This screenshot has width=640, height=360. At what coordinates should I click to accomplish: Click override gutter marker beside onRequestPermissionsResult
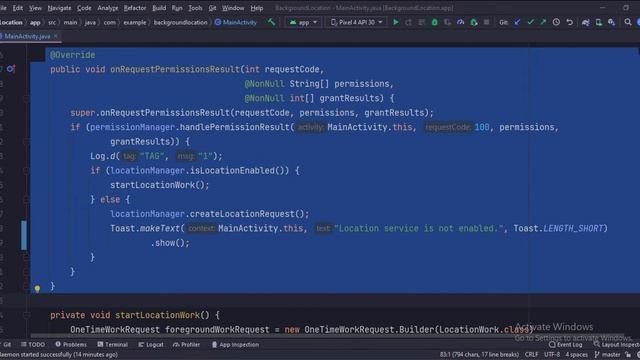point(11,69)
